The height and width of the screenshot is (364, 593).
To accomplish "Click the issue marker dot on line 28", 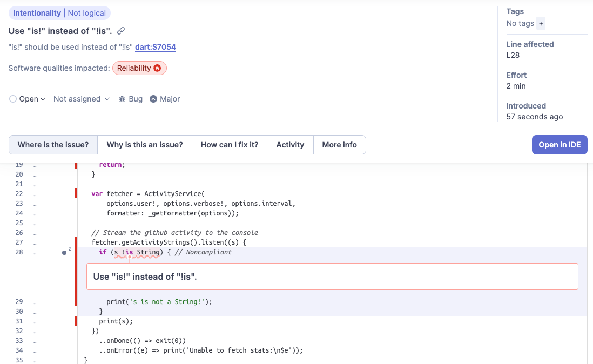I will tap(64, 252).
